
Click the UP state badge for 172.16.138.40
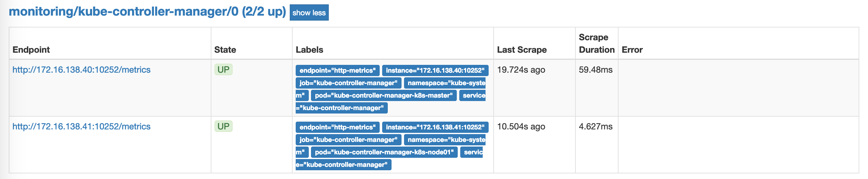click(224, 70)
